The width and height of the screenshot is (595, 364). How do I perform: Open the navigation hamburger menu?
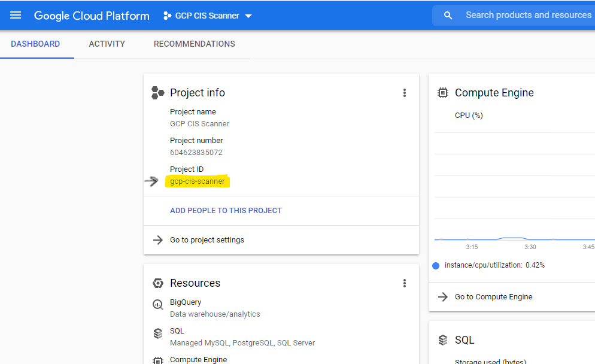click(16, 16)
